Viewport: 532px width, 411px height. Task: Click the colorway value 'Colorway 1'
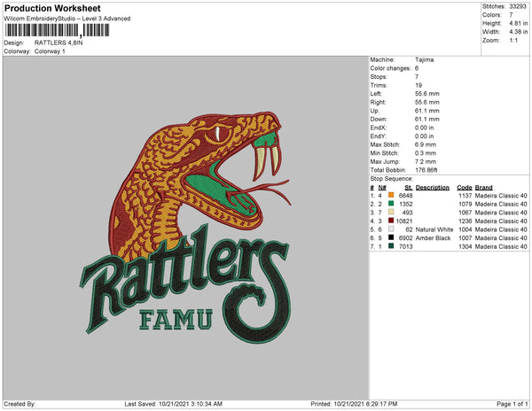click(x=50, y=51)
